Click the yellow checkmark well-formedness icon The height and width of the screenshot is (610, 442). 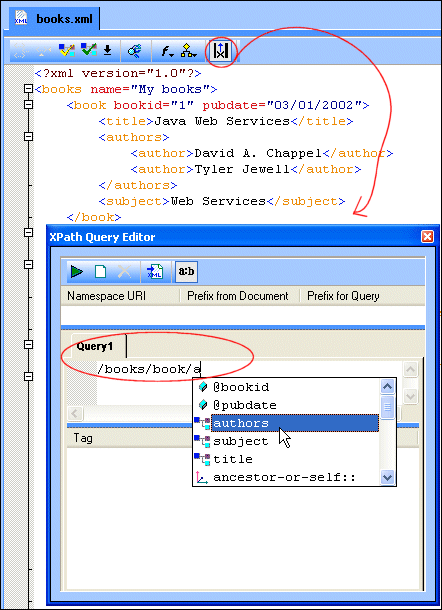tap(67, 51)
